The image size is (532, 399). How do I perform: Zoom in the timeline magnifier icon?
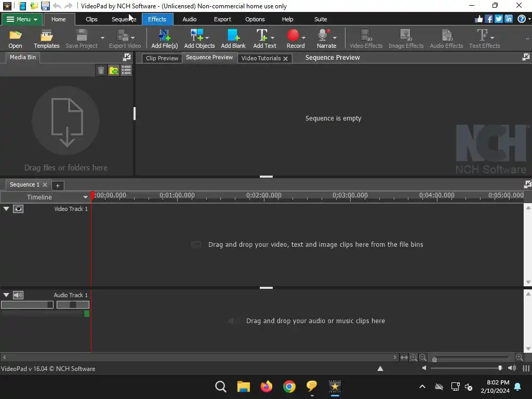tap(519, 357)
